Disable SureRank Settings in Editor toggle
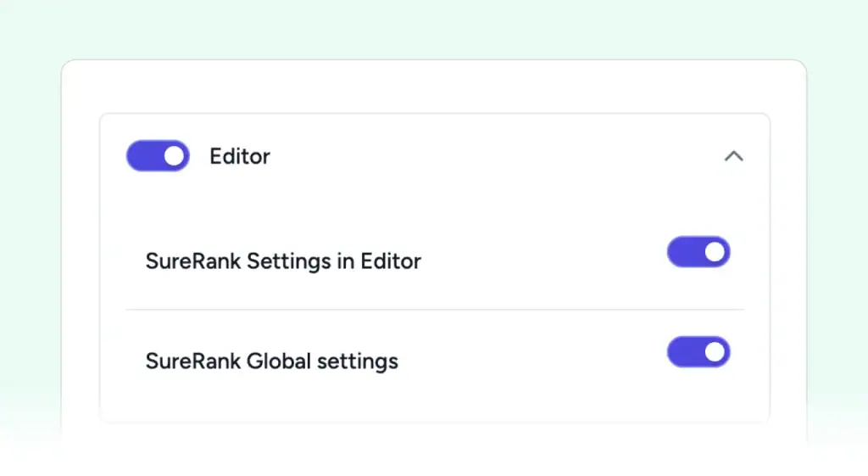The image size is (868, 476). click(698, 252)
